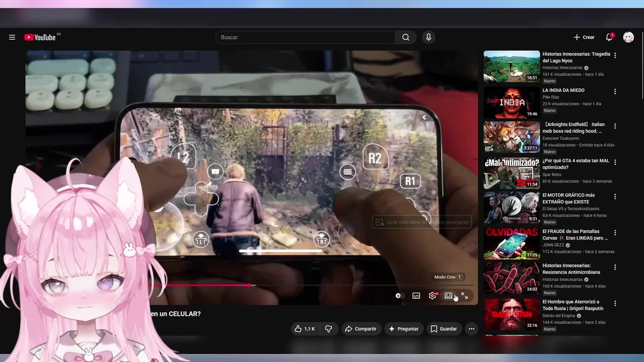The image size is (644, 362).
Task: Click the page vertical scrollbar
Action: (641, 65)
